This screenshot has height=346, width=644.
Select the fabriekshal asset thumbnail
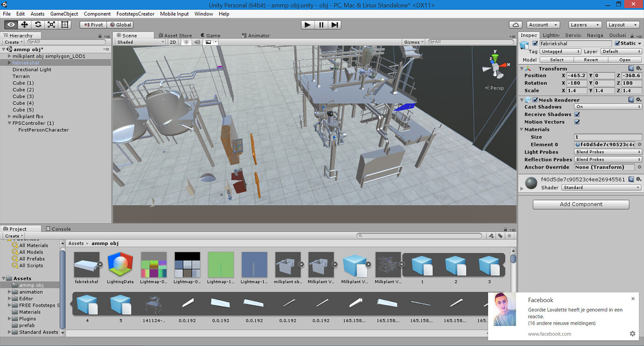pos(86,264)
